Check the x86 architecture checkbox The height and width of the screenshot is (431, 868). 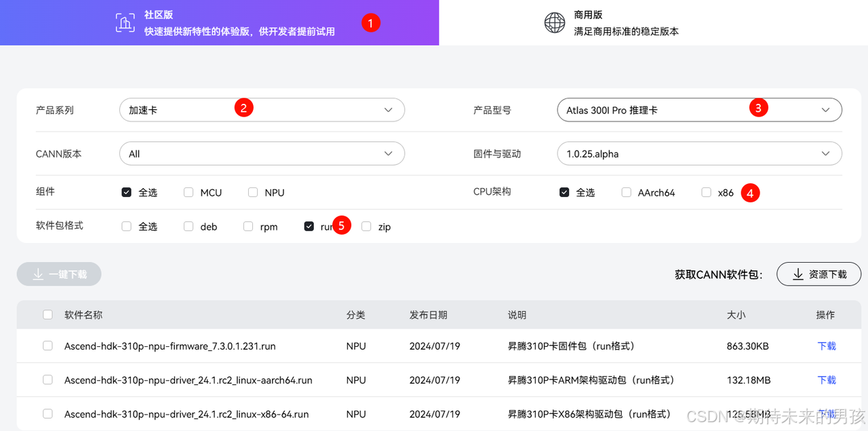707,192
